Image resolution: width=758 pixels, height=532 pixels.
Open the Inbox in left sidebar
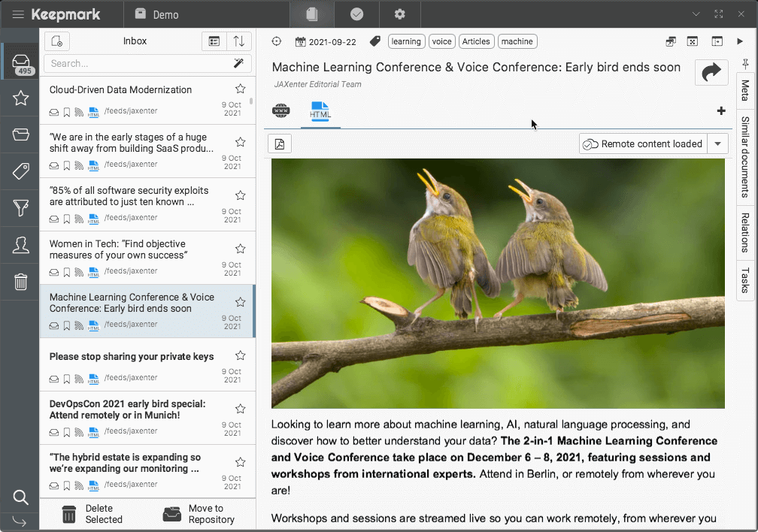[20, 62]
